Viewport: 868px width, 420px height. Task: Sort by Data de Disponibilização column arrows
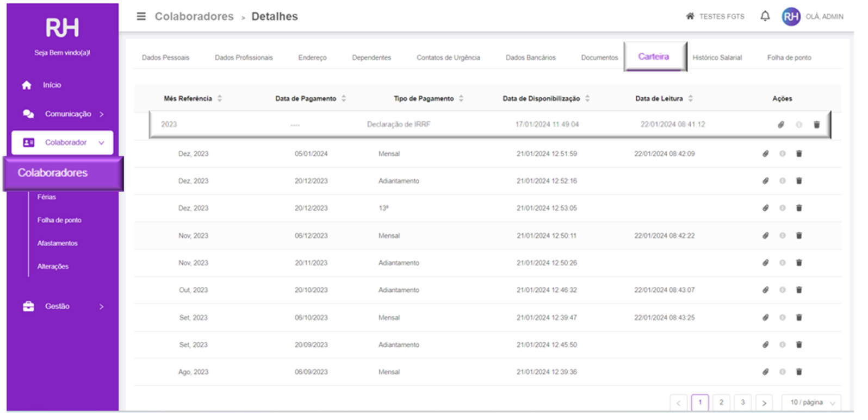coord(587,98)
